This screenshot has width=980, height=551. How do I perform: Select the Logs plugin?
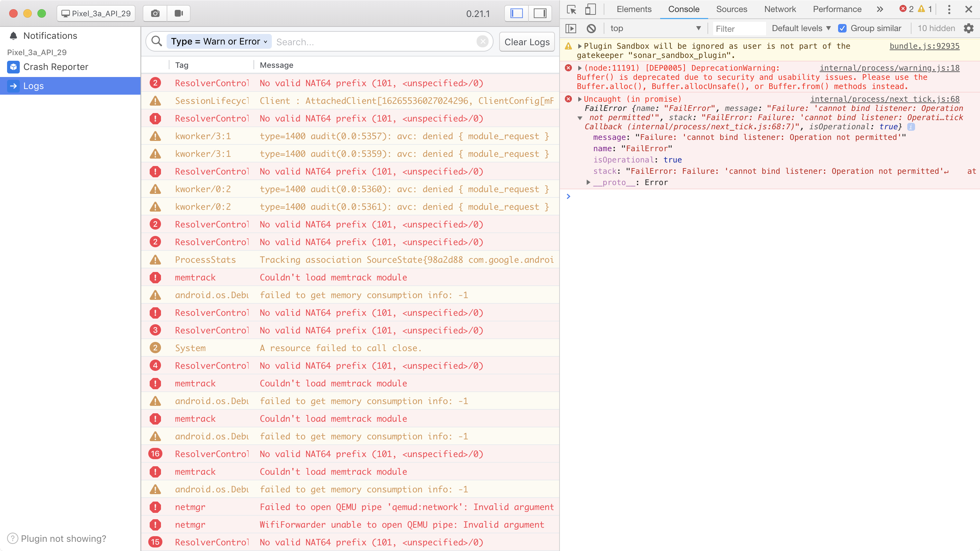tap(70, 86)
